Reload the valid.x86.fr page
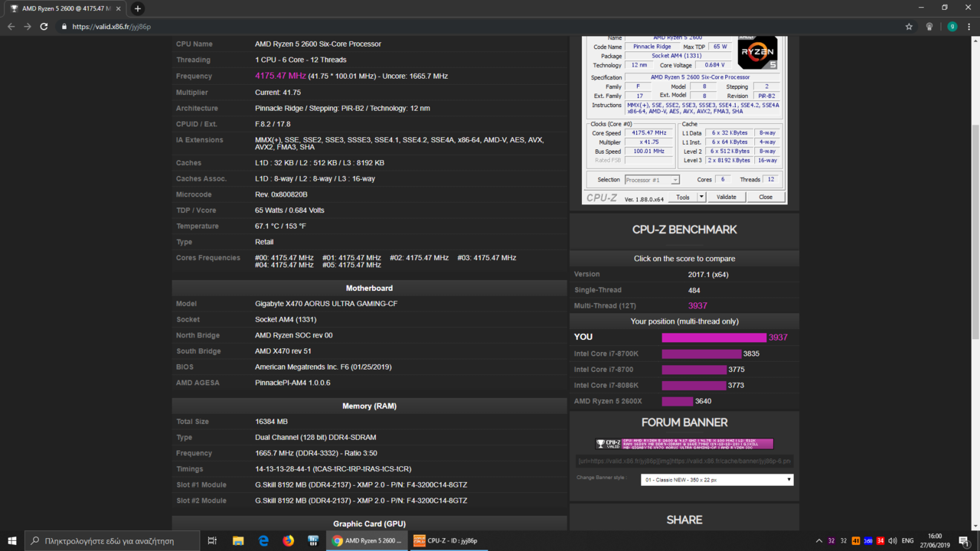 pyautogui.click(x=44, y=26)
